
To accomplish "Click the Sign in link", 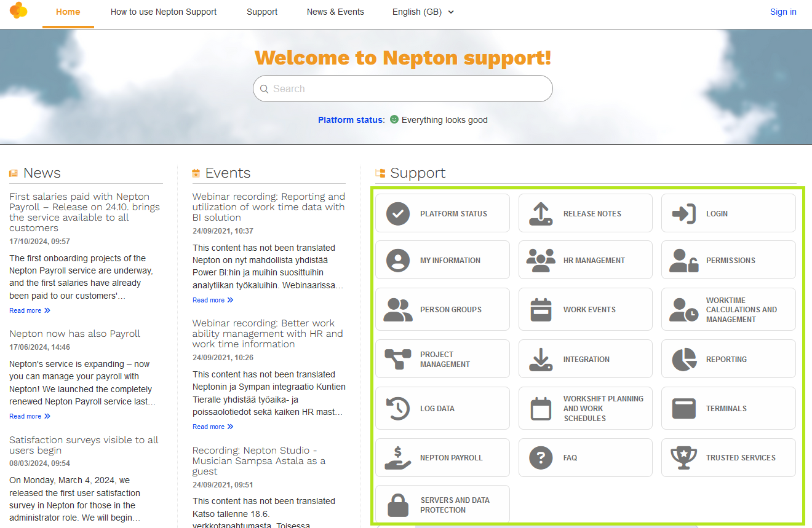I will coord(782,12).
